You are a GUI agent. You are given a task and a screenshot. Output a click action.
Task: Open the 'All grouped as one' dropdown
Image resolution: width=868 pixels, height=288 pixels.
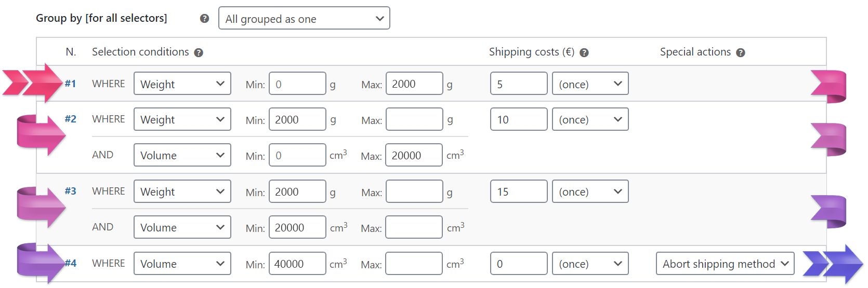click(x=304, y=18)
